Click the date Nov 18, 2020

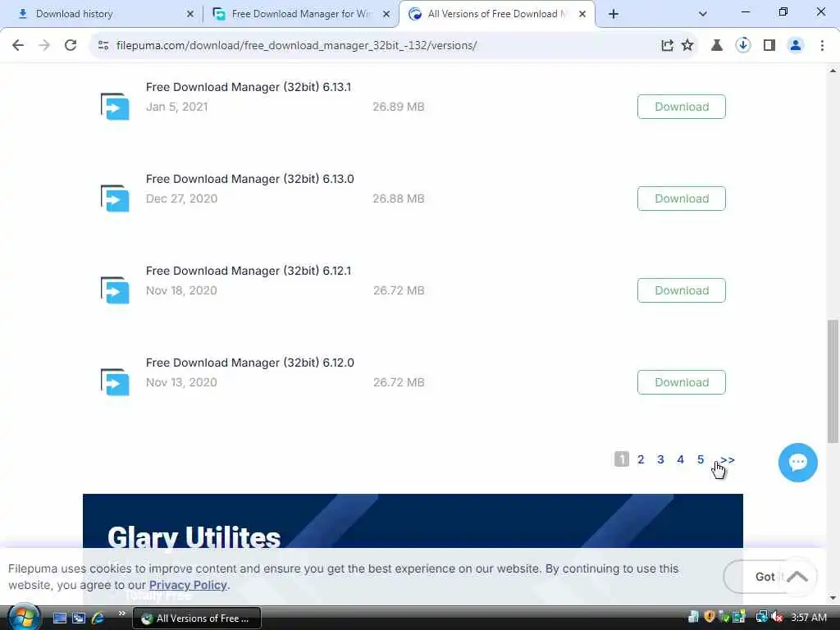click(181, 291)
